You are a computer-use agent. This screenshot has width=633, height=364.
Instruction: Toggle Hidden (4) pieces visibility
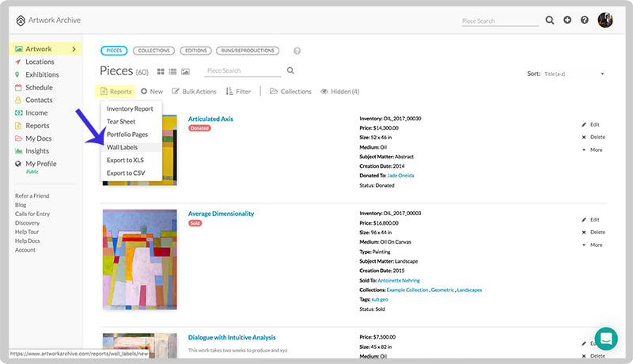pyautogui.click(x=340, y=92)
